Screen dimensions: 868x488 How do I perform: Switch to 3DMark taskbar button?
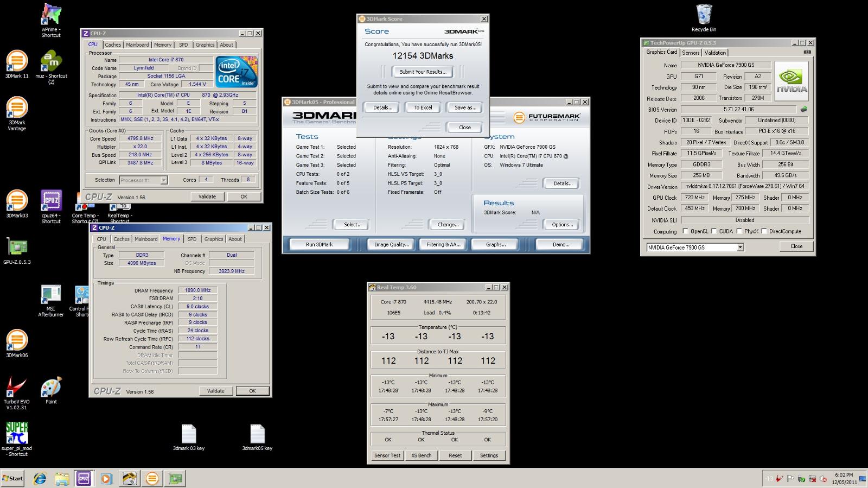pos(152,478)
